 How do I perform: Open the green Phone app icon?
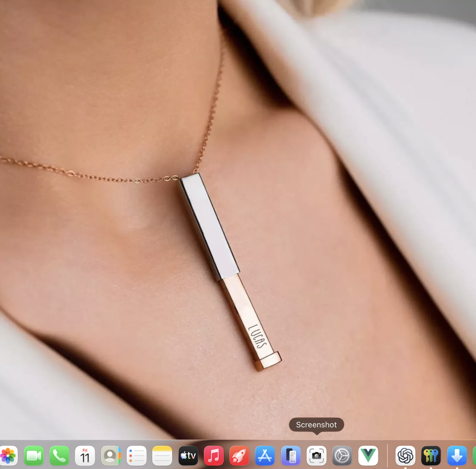click(59, 456)
